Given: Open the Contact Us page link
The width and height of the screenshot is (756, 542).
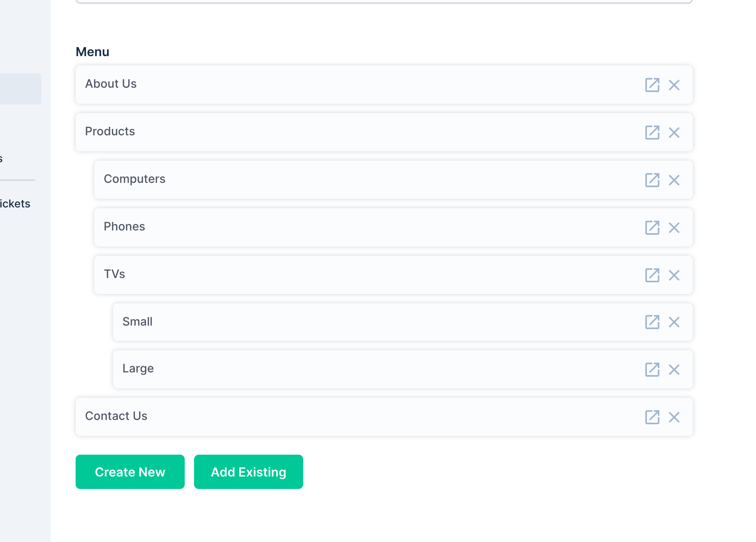Looking at the screenshot, I should coord(653,417).
